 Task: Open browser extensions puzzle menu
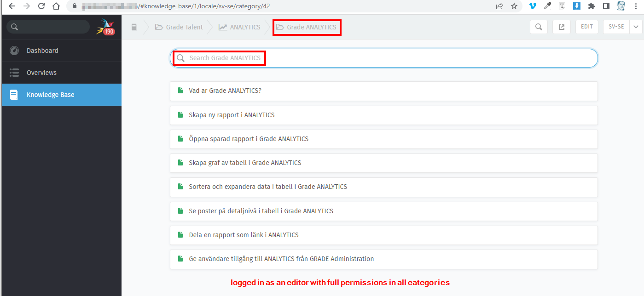(x=592, y=6)
